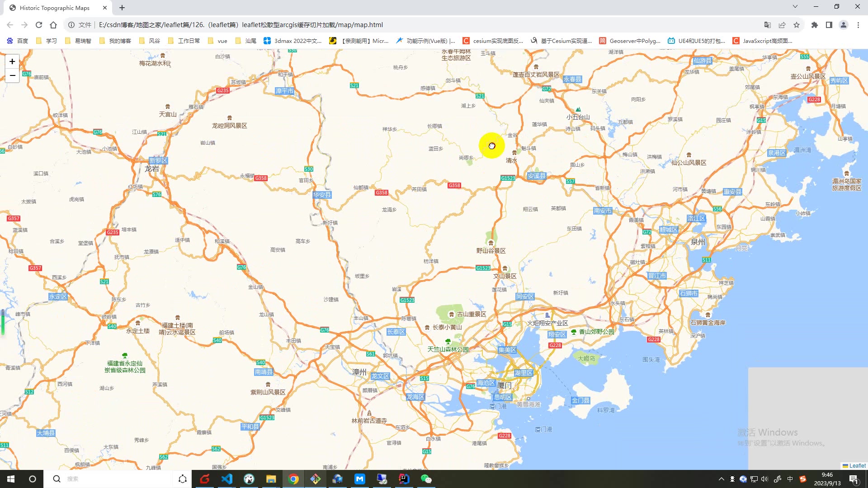868x488 pixels.
Task: Open browser extensions puzzle icon
Action: pos(814,25)
